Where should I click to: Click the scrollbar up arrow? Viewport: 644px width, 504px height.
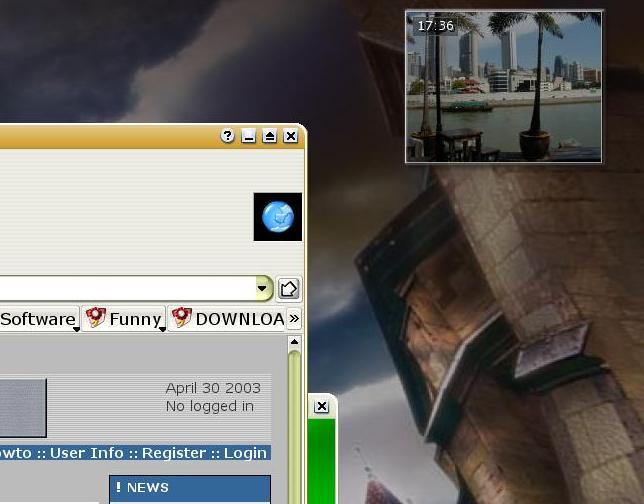294,342
